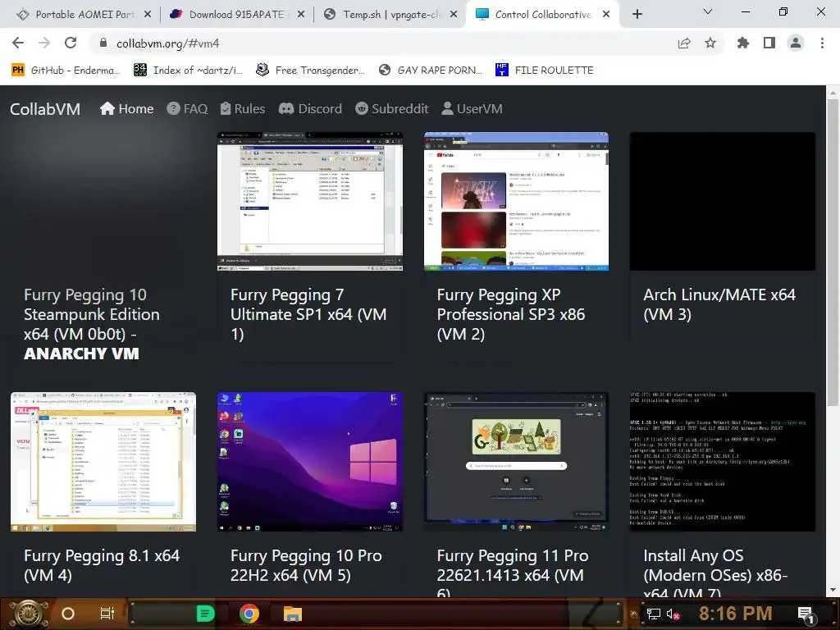This screenshot has height=630, width=840.
Task: Open GitHub - Enderma bookmark
Action: 66,71
